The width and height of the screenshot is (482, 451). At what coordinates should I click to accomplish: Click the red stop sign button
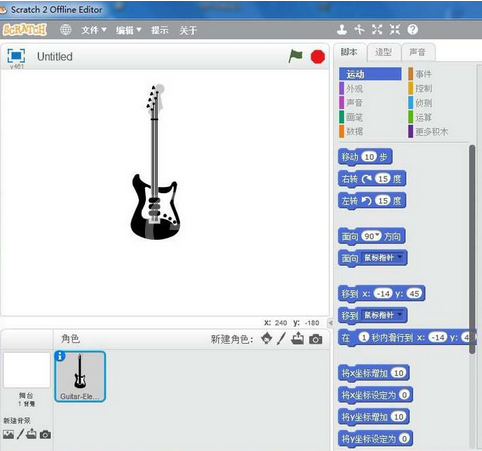[318, 57]
